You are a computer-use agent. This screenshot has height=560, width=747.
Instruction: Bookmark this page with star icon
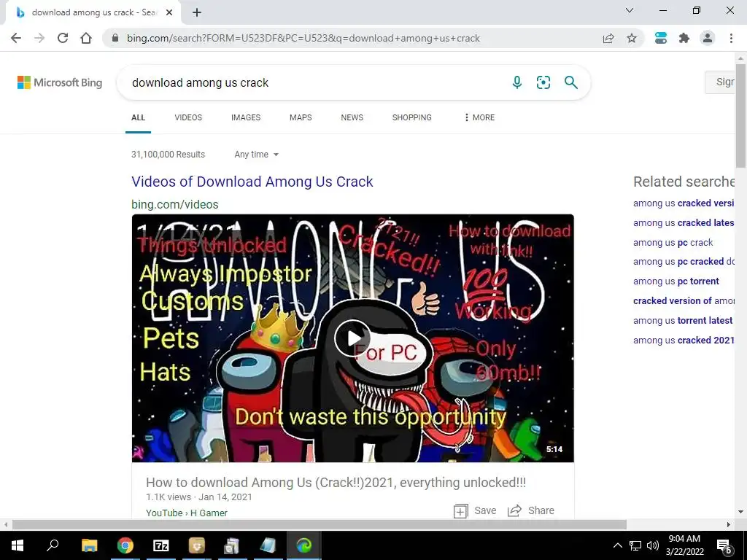point(632,38)
